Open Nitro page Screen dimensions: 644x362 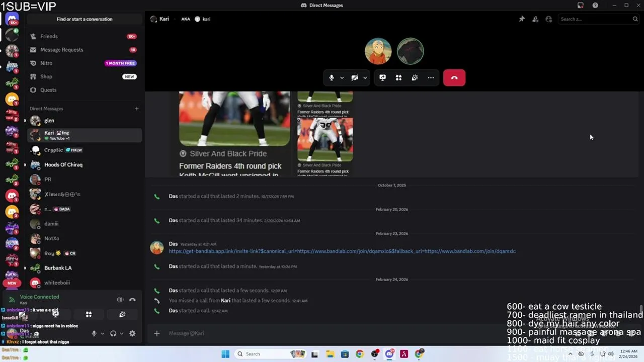pyautogui.click(x=84, y=63)
